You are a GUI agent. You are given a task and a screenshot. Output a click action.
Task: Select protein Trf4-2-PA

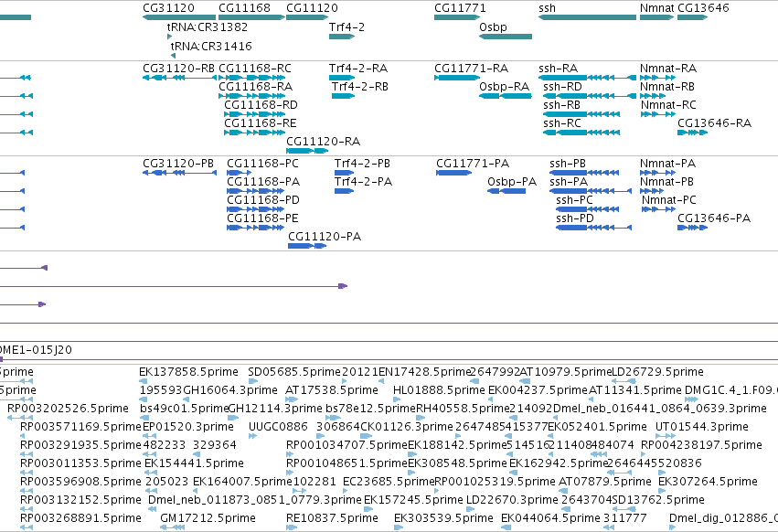point(363,182)
